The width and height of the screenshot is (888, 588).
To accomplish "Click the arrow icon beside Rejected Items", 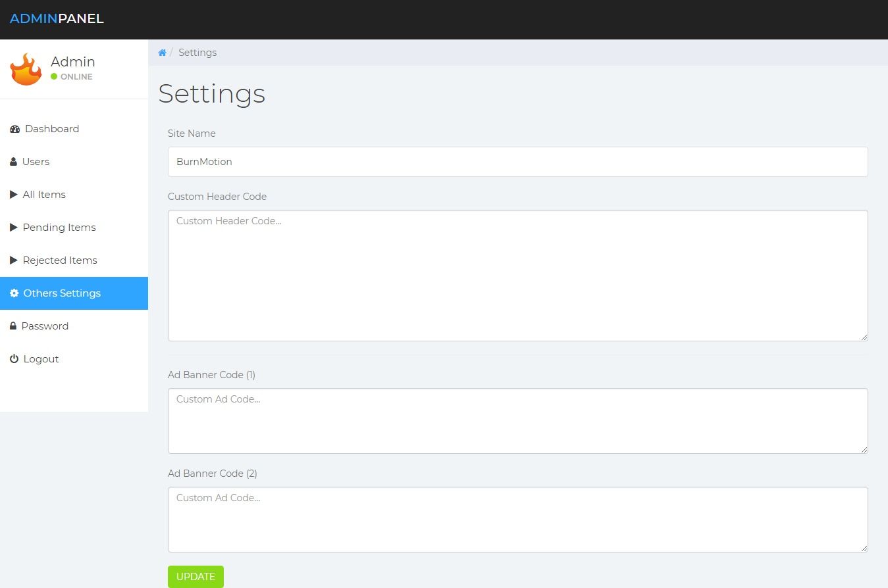I will [14, 260].
